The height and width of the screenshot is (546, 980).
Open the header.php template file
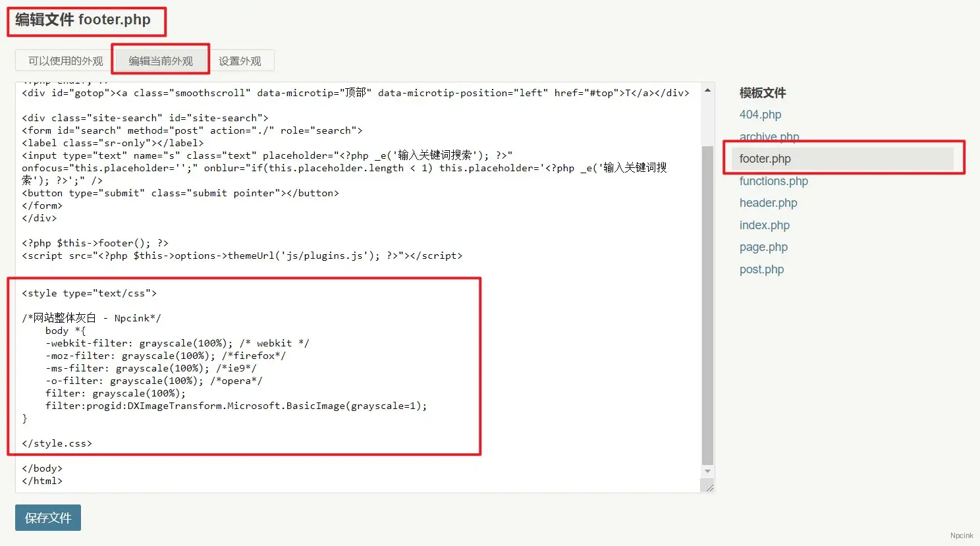click(768, 203)
